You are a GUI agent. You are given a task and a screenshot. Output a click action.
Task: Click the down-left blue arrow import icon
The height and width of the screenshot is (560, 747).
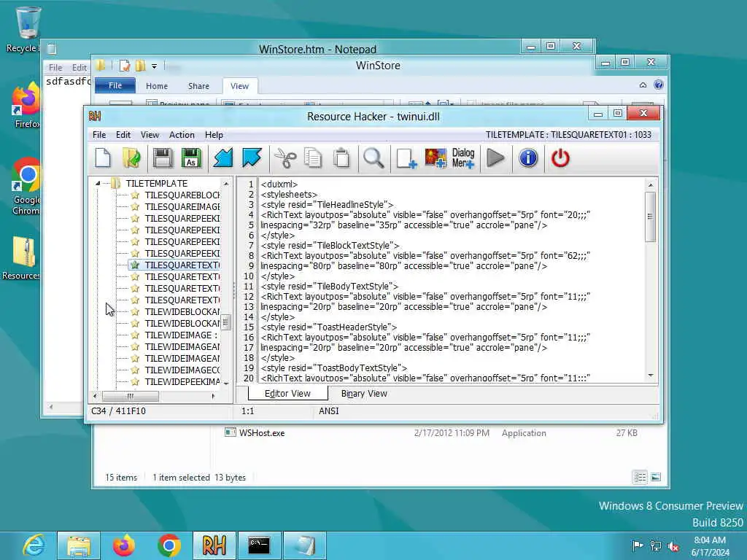(222, 158)
